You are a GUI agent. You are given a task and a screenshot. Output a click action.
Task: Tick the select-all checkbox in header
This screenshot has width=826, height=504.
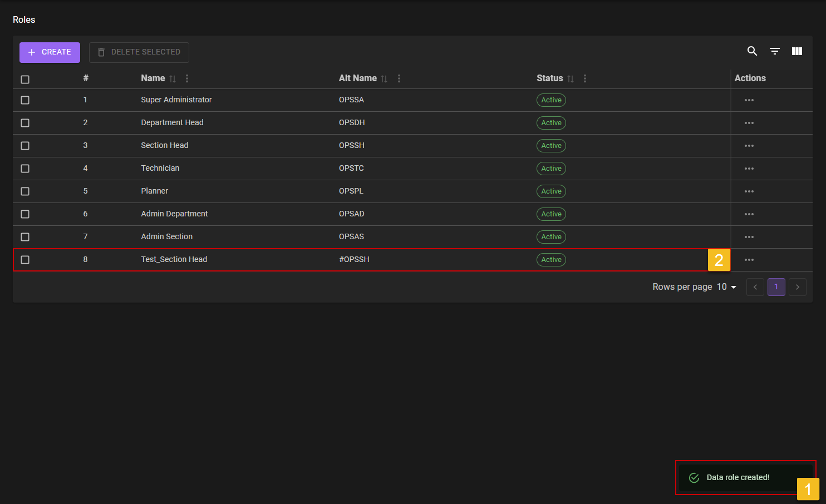(x=25, y=80)
